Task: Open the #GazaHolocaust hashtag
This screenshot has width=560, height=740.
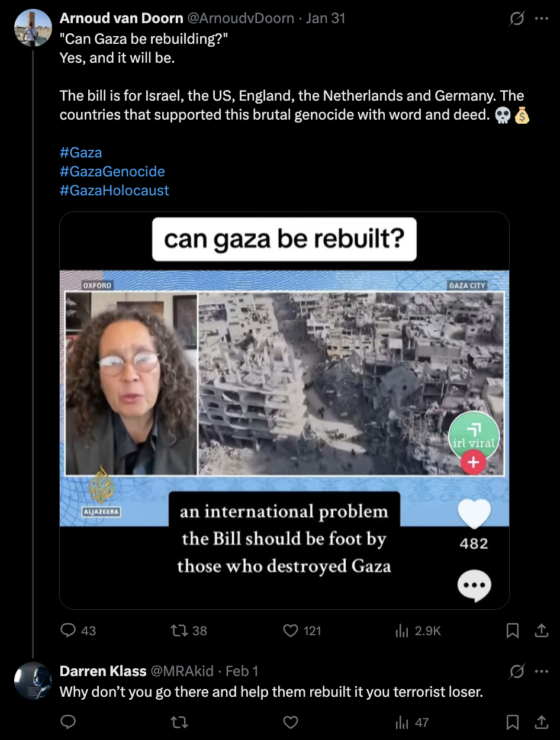Action: (114, 191)
